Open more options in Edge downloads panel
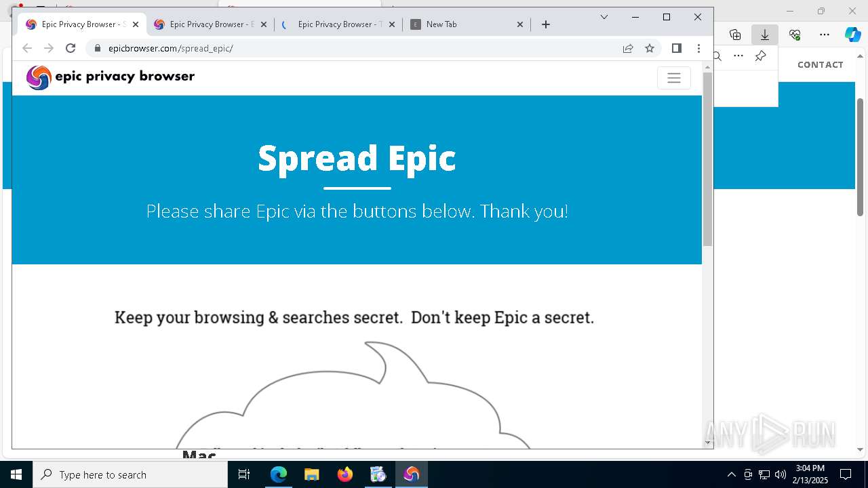868x488 pixels. click(738, 56)
